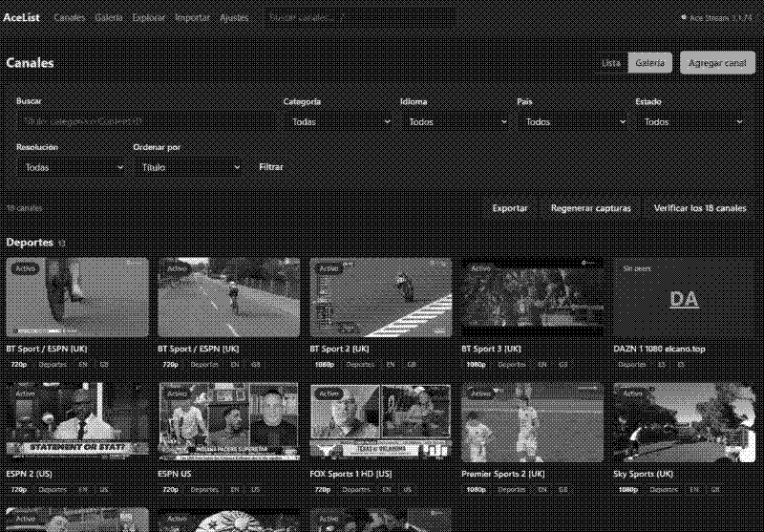The width and height of the screenshot is (764, 532).
Task: Focus the top Buscar canales search box
Action: [x=360, y=17]
